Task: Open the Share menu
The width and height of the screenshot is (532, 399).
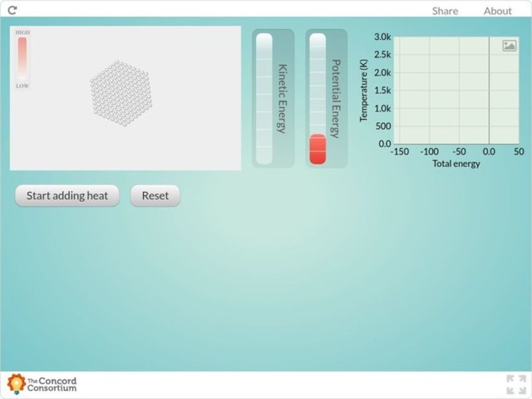Action: click(444, 11)
